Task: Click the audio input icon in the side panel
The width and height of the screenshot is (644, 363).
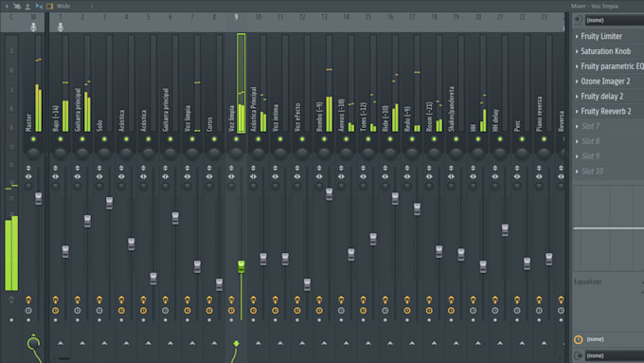Action: click(x=579, y=20)
